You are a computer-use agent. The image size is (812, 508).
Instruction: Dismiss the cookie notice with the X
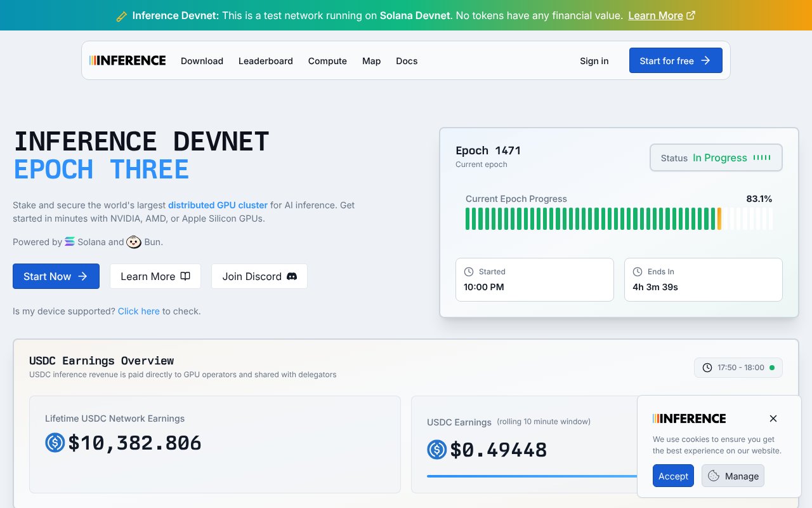(x=773, y=418)
